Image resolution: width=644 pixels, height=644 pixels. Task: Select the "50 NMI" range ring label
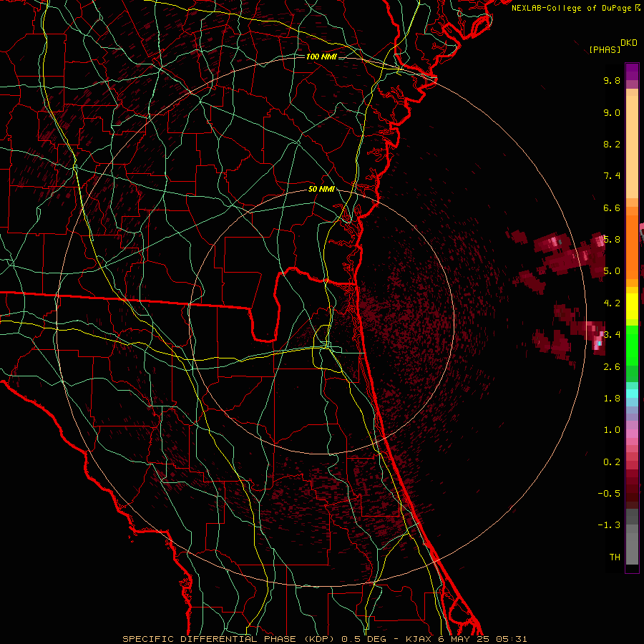321,190
